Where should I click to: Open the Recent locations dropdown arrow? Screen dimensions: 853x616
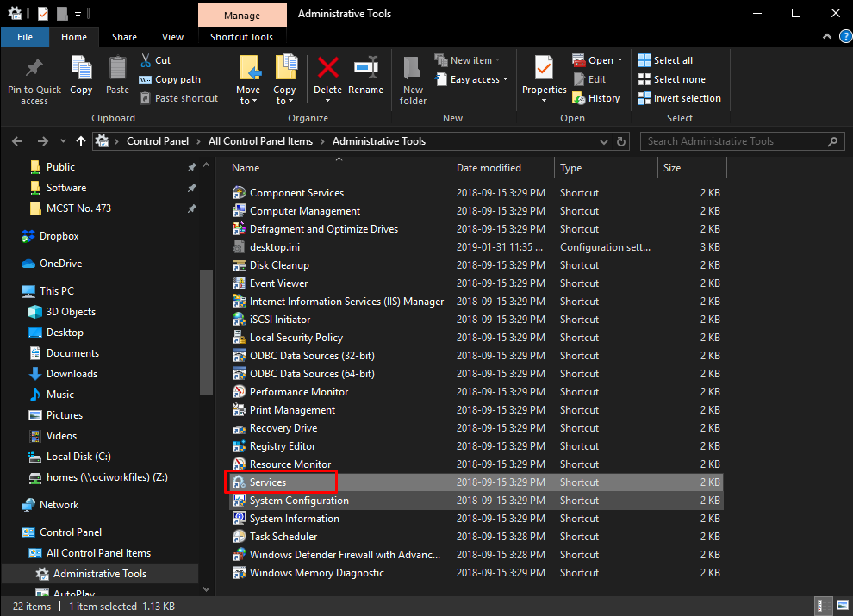63,141
